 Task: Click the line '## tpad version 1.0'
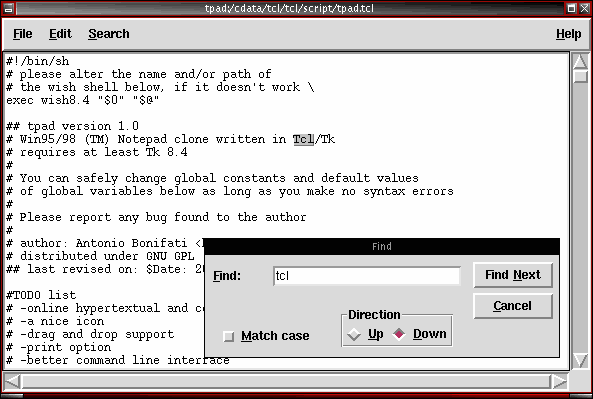pos(72,126)
